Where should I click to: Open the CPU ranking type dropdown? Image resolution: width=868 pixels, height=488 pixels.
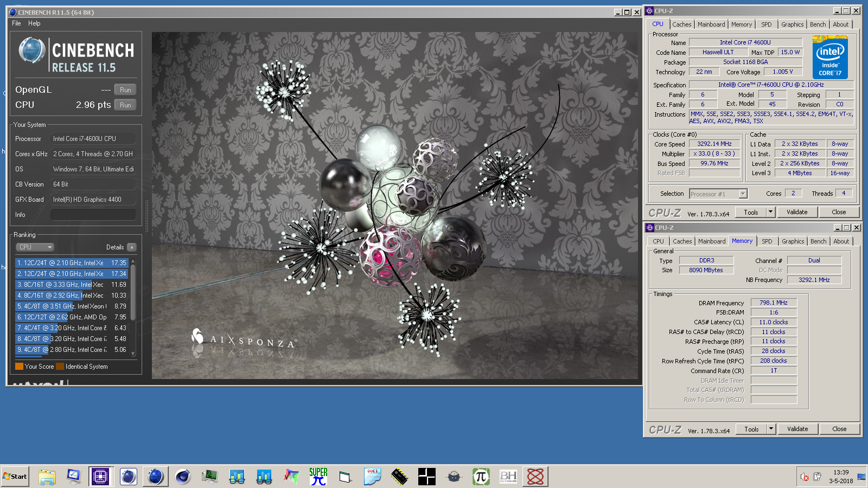[x=35, y=247]
